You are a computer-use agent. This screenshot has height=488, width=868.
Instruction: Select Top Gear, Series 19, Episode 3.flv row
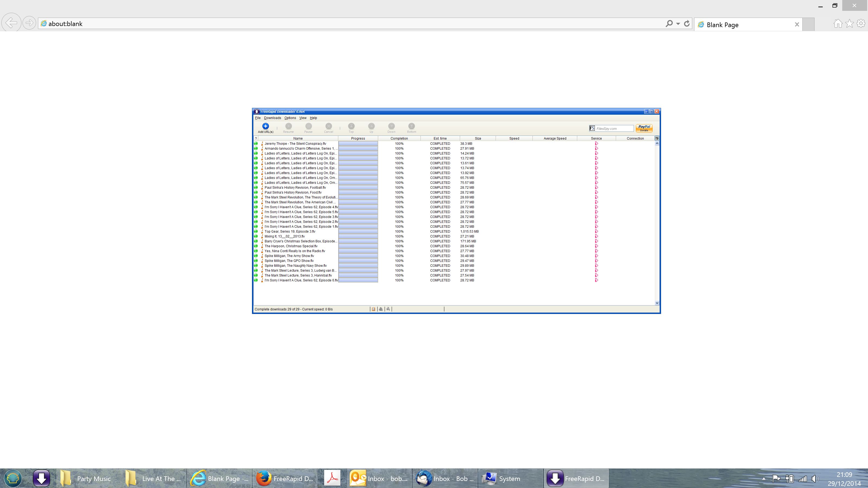[x=290, y=231]
